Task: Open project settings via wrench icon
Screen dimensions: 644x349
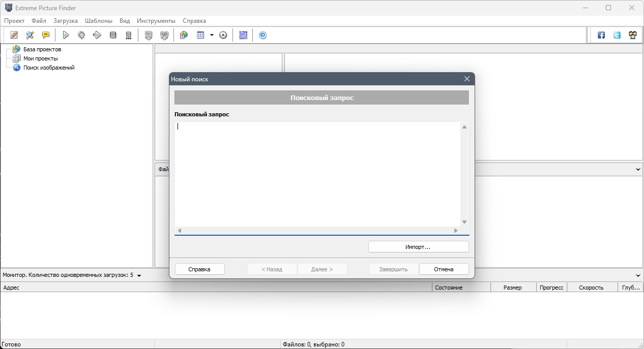Action: (x=30, y=35)
